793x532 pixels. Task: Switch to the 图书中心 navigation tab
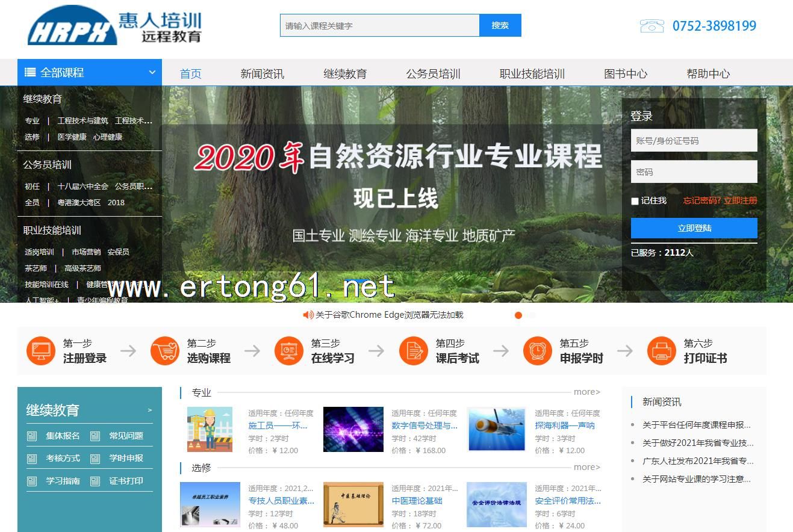pos(625,73)
